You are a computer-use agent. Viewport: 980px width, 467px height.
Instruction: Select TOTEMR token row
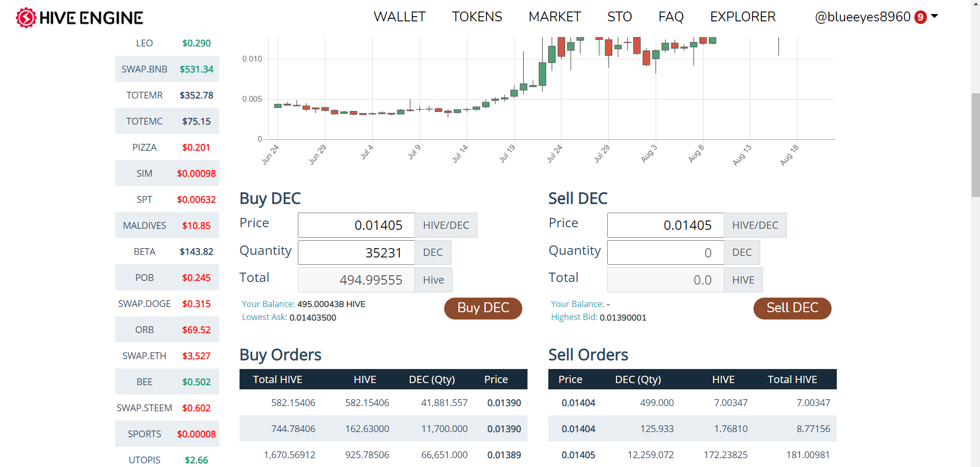(167, 95)
